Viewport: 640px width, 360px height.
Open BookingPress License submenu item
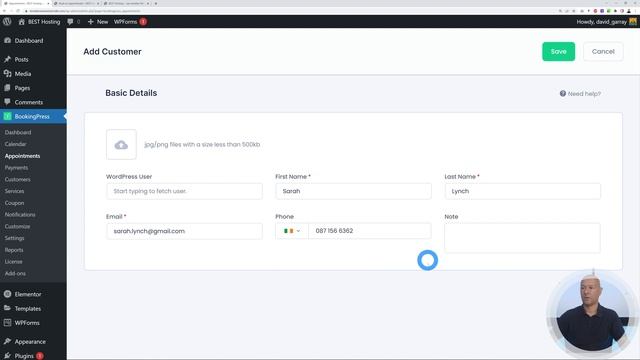point(13,262)
